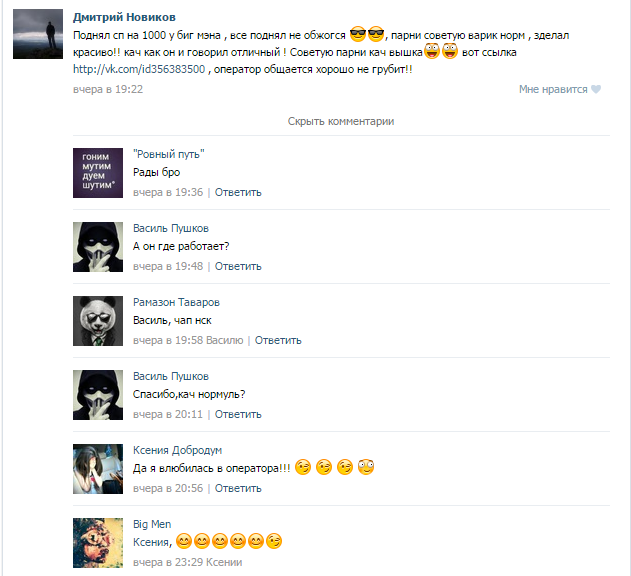The height and width of the screenshot is (576, 631).
Task: Open the "Ровный путь" author name
Action: point(169,154)
